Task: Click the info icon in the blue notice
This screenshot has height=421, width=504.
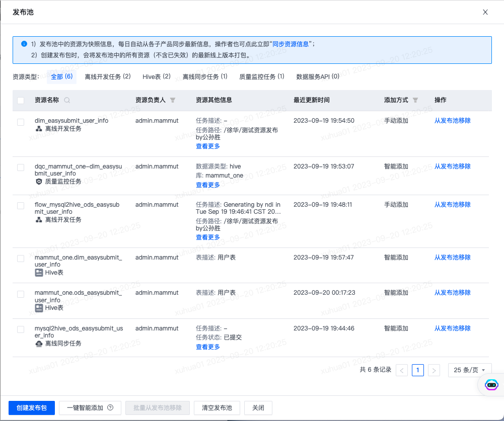Action: [24, 44]
